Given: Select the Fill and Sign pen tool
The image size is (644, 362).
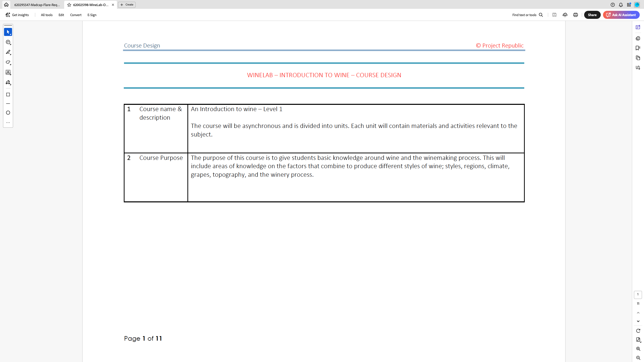Looking at the screenshot, I should (8, 82).
